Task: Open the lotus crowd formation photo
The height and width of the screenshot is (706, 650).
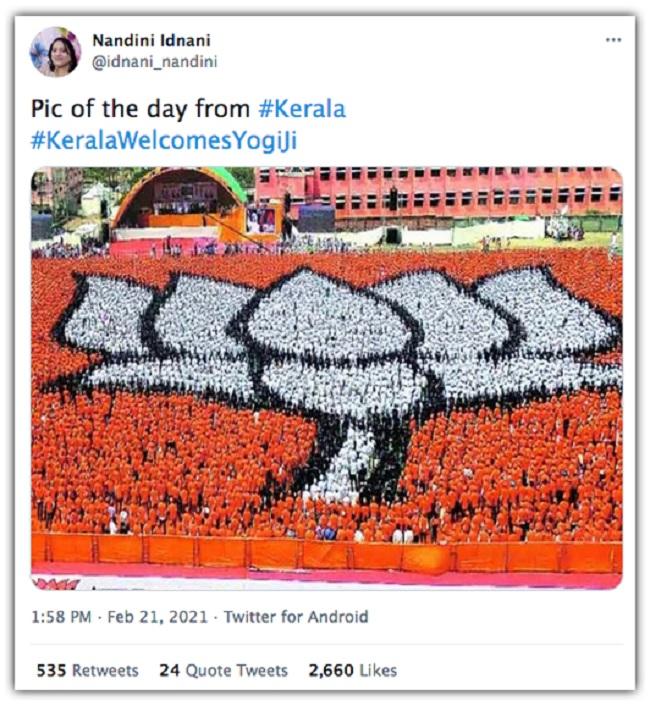Action: click(x=327, y=378)
